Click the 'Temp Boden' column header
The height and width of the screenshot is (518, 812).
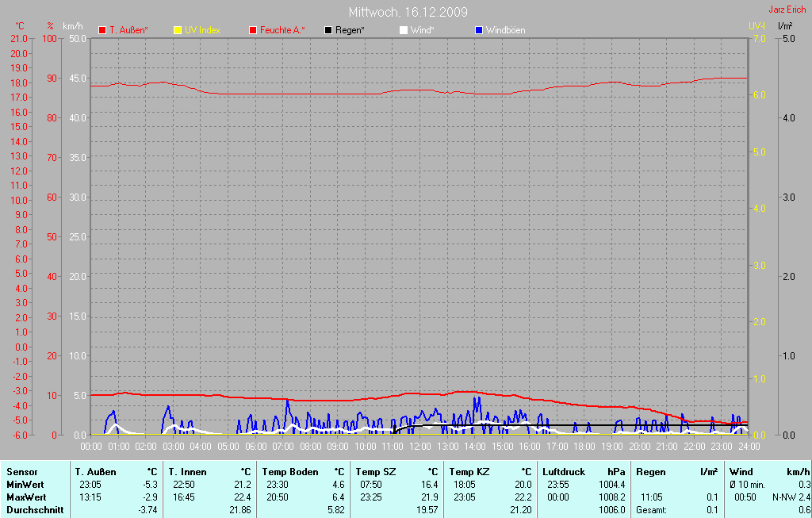pyautogui.click(x=290, y=472)
